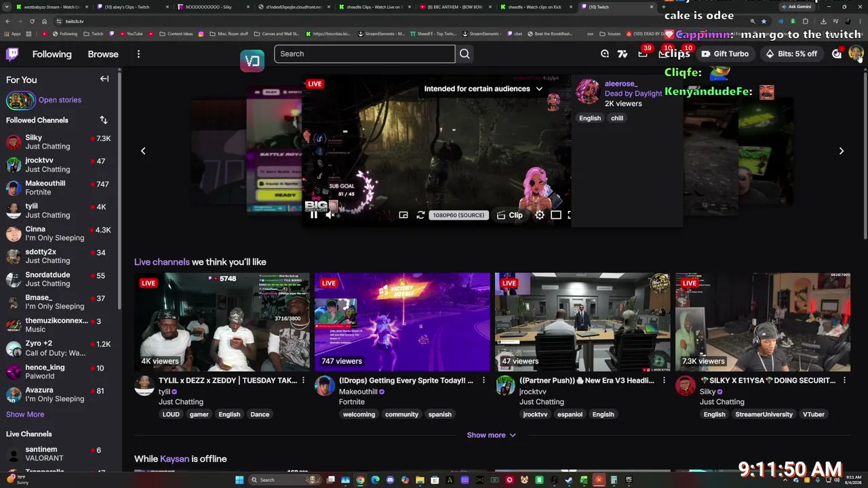Screen dimensions: 868x488
Task: Focus the Twitch search field
Action: coord(365,54)
